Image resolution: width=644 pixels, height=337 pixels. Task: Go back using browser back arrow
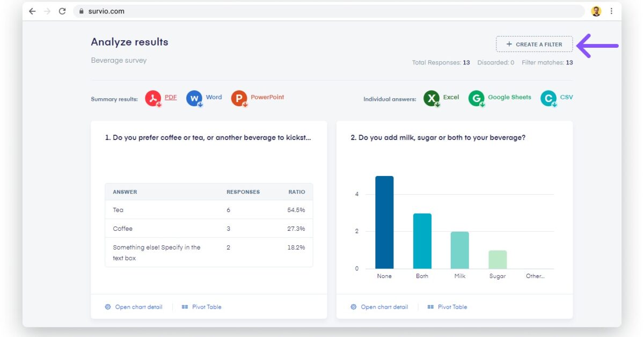pyautogui.click(x=32, y=11)
